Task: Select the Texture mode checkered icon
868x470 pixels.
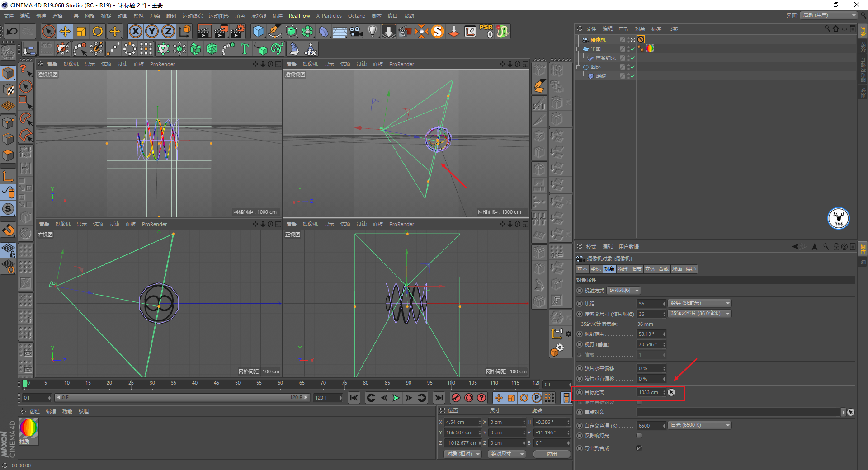Action: pos(8,89)
